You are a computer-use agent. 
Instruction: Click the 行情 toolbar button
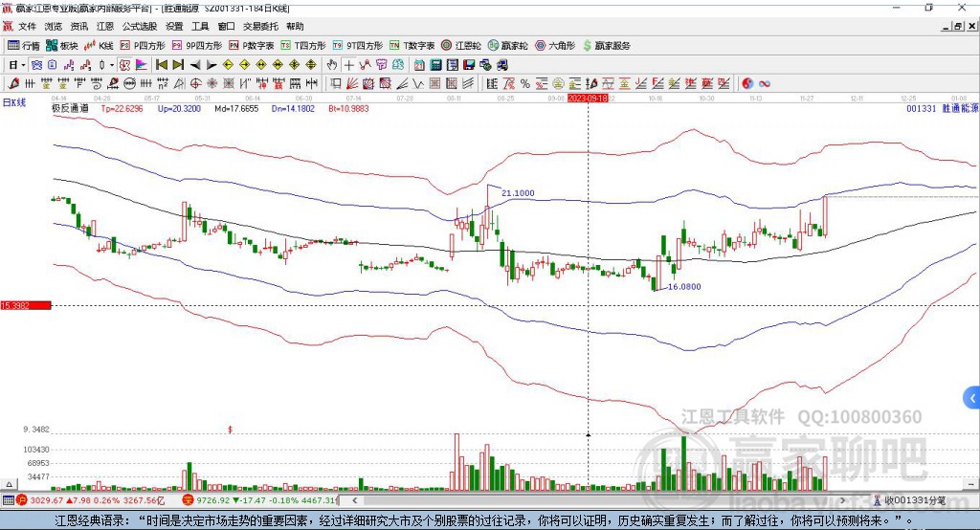click(24, 46)
